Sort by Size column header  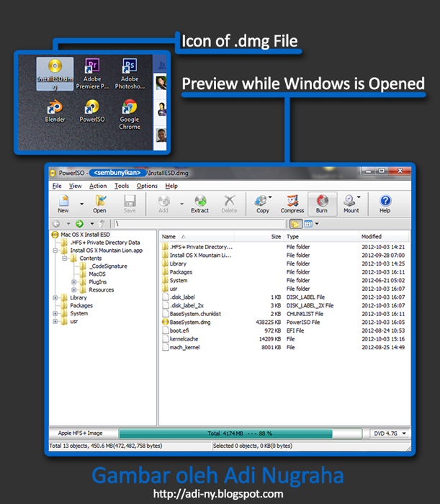[259, 237]
